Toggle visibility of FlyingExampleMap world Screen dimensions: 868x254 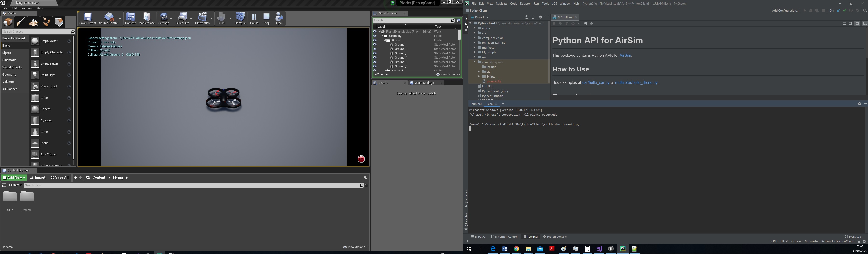coord(375,31)
